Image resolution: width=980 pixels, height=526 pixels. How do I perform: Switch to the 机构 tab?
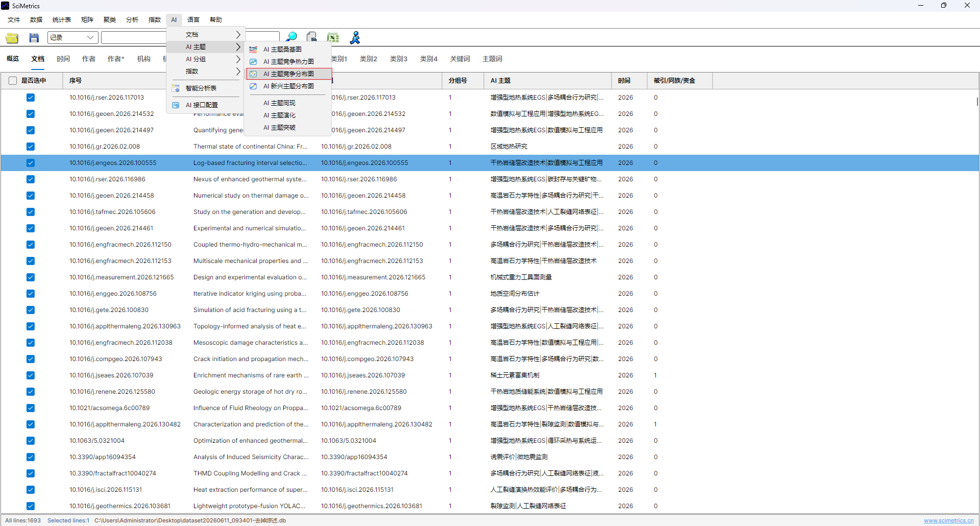pyautogui.click(x=144, y=59)
